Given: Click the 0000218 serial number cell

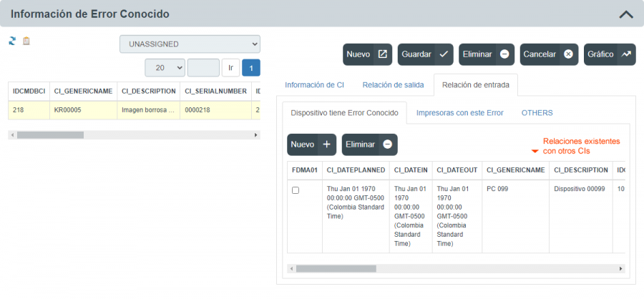Looking at the screenshot, I should 215,110.
